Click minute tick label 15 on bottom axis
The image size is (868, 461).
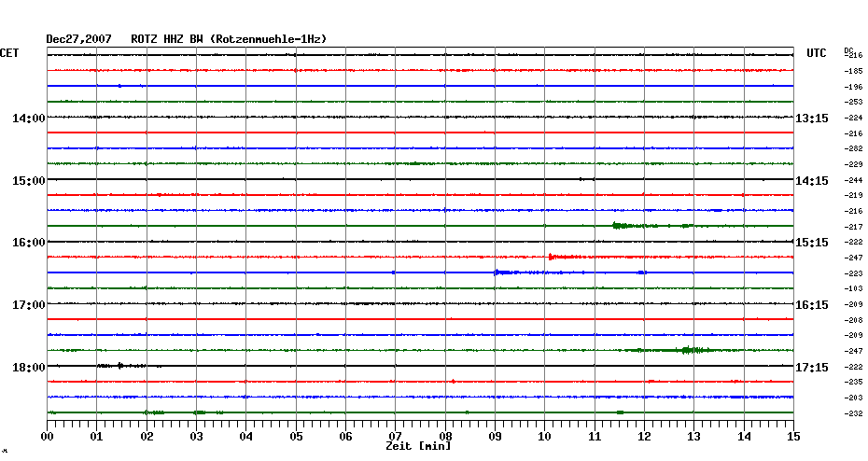(793, 437)
